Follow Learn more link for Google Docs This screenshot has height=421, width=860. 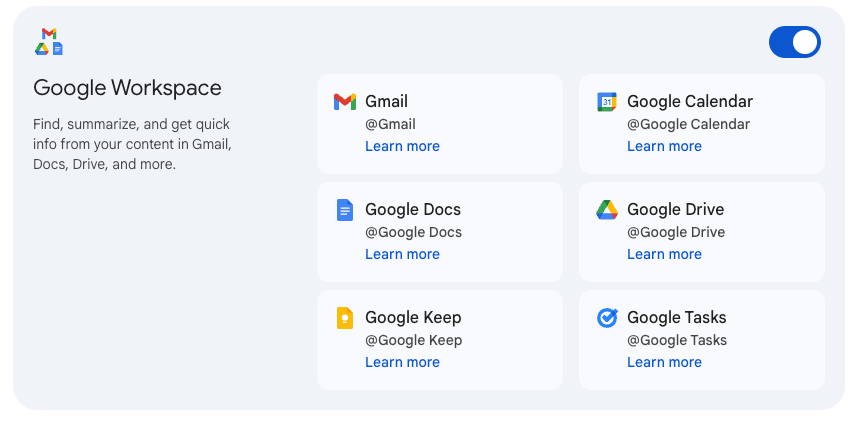pyautogui.click(x=402, y=254)
